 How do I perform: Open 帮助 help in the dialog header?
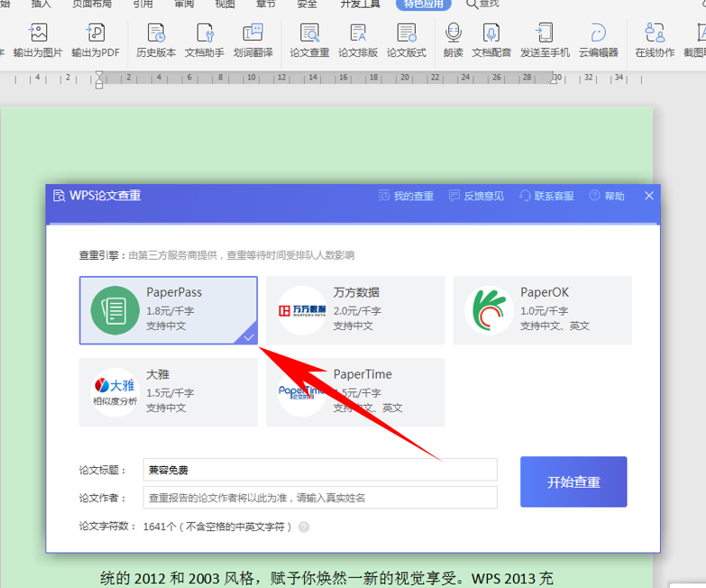click(607, 196)
